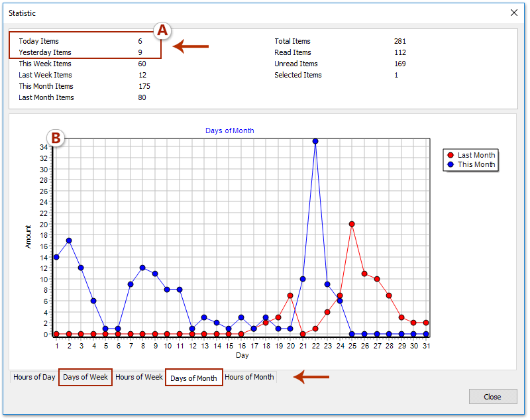Click the blue peak point at day 22
This screenshot has width=530, height=420.
pos(315,141)
